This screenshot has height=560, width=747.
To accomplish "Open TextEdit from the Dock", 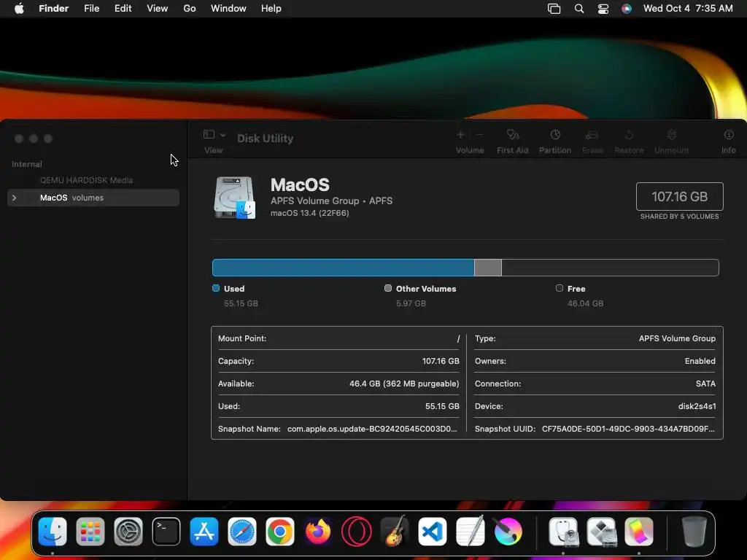I will pos(471,531).
